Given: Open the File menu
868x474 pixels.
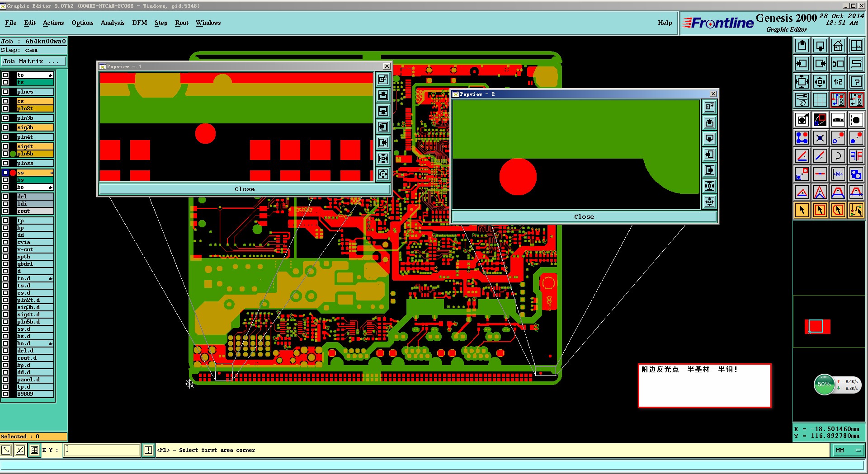Looking at the screenshot, I should click(x=11, y=23).
